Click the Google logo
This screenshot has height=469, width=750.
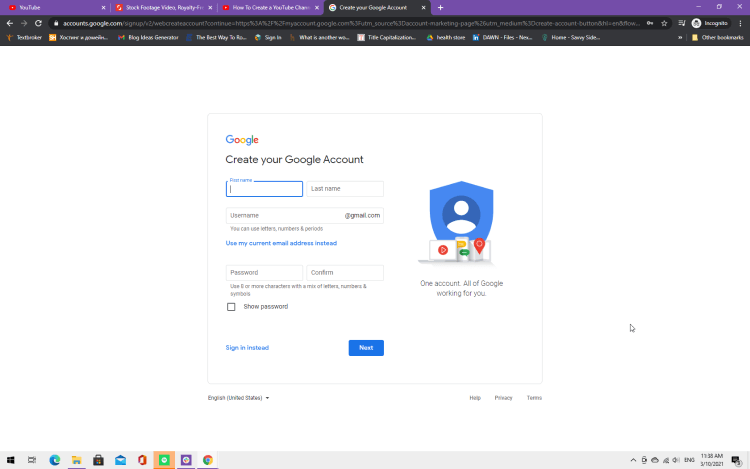[x=242, y=140]
